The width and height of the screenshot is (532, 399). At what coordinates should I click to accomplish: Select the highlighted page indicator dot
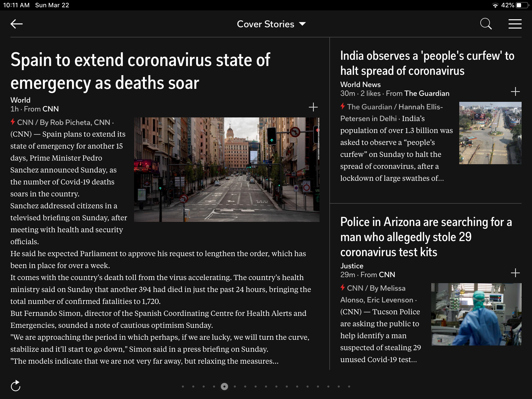coord(224,387)
